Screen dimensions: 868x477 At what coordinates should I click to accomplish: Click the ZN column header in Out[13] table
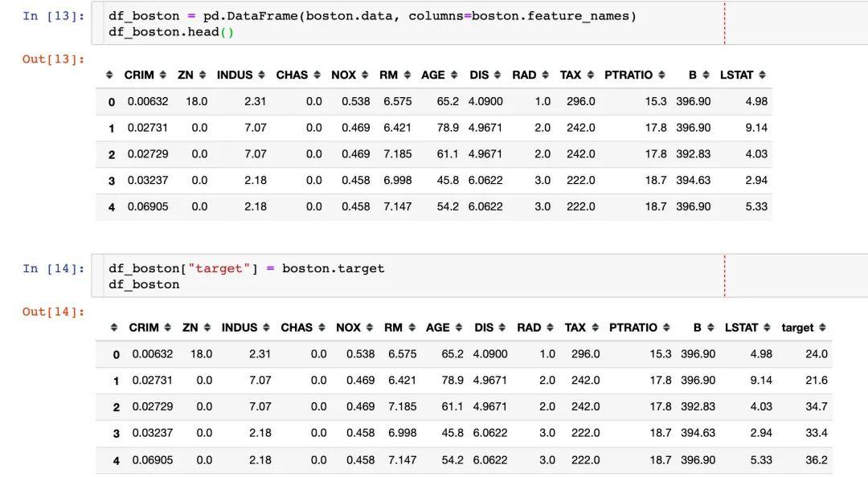tap(186, 75)
